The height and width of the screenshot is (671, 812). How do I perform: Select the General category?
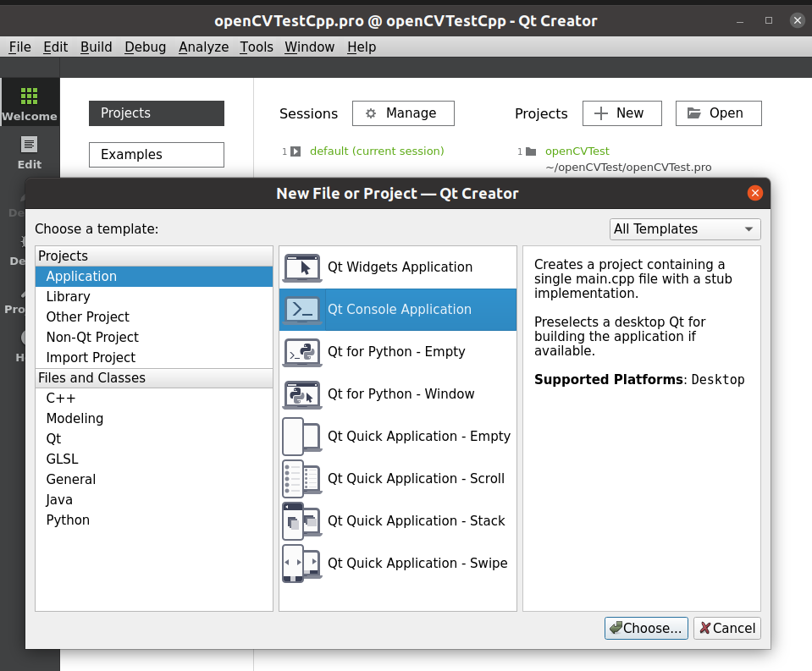pos(154,480)
